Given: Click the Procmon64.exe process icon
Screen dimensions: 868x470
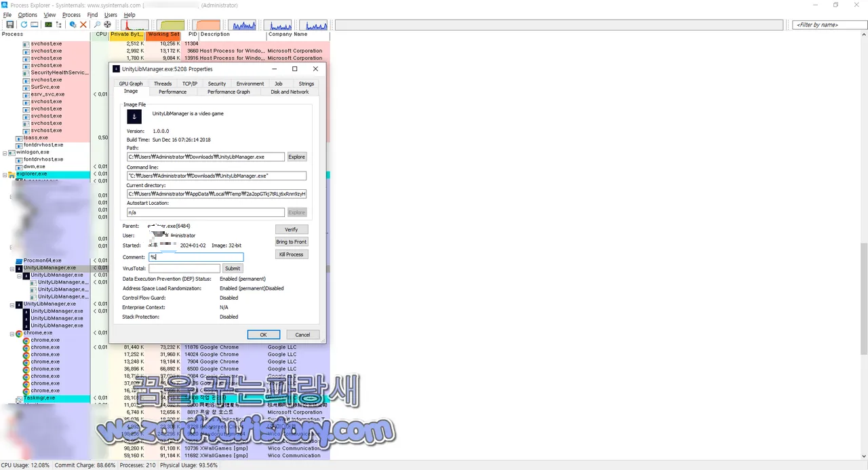Looking at the screenshot, I should click(18, 260).
